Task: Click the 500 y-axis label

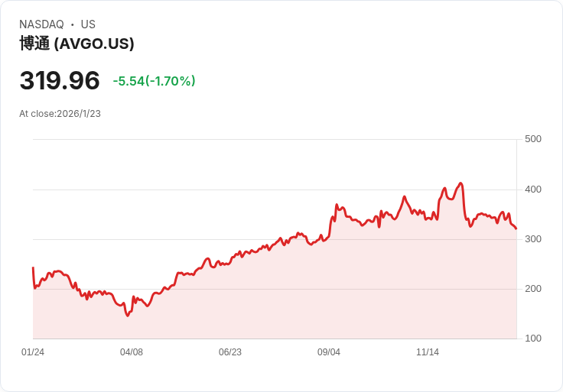Action: [x=533, y=139]
